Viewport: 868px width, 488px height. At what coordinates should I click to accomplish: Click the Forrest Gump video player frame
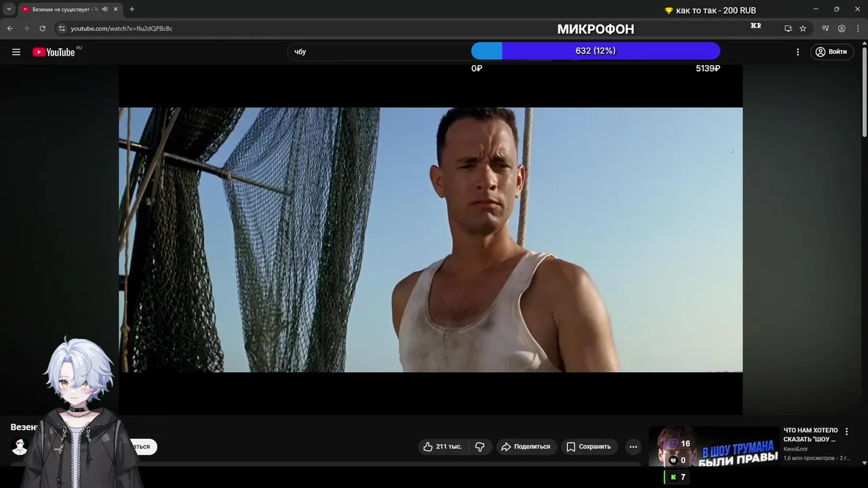tap(431, 240)
